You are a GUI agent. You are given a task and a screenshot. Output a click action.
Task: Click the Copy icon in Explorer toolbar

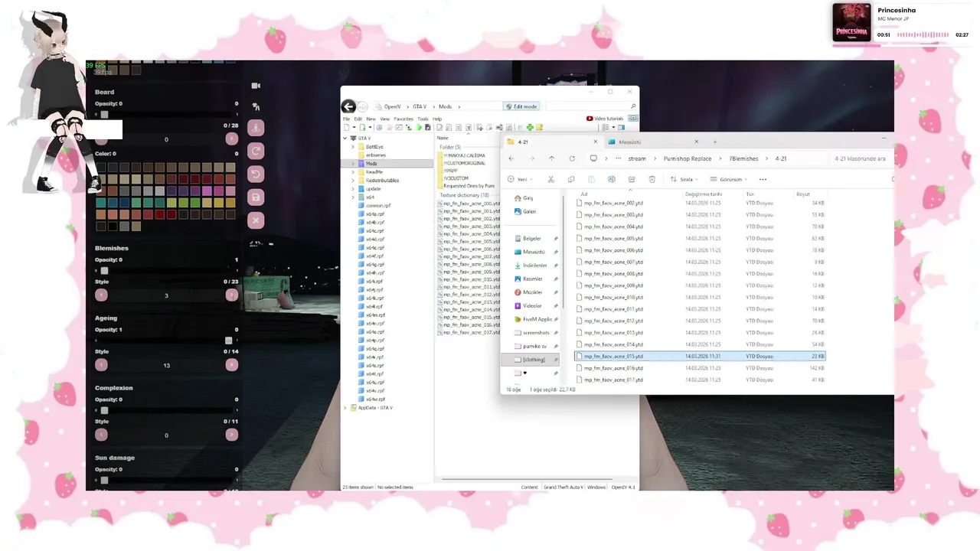pyautogui.click(x=571, y=179)
